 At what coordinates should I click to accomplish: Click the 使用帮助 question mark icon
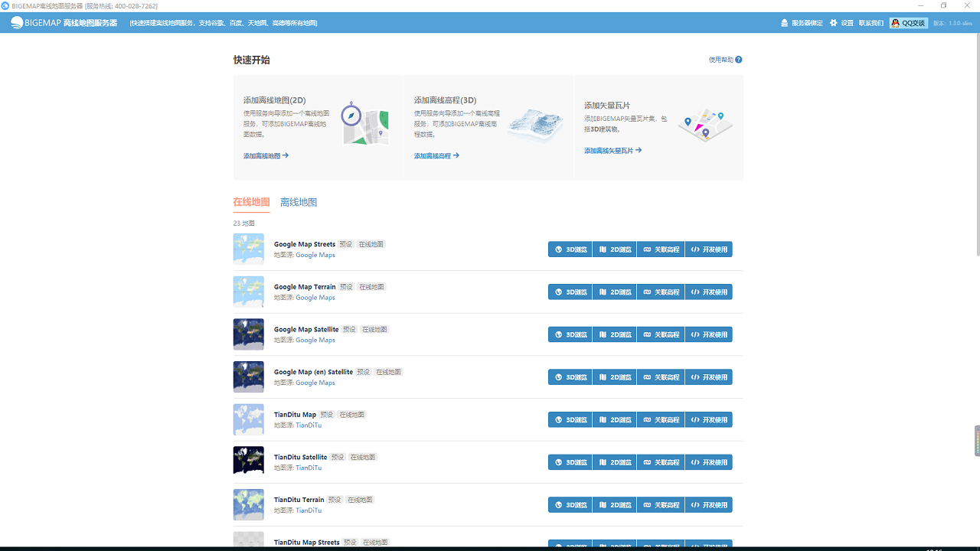click(739, 60)
